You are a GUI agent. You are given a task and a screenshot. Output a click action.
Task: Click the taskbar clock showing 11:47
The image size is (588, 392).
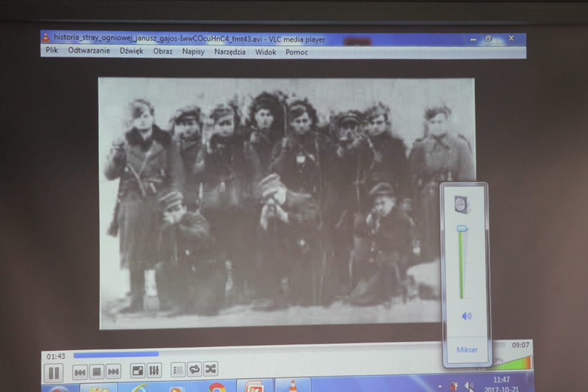[x=501, y=380]
